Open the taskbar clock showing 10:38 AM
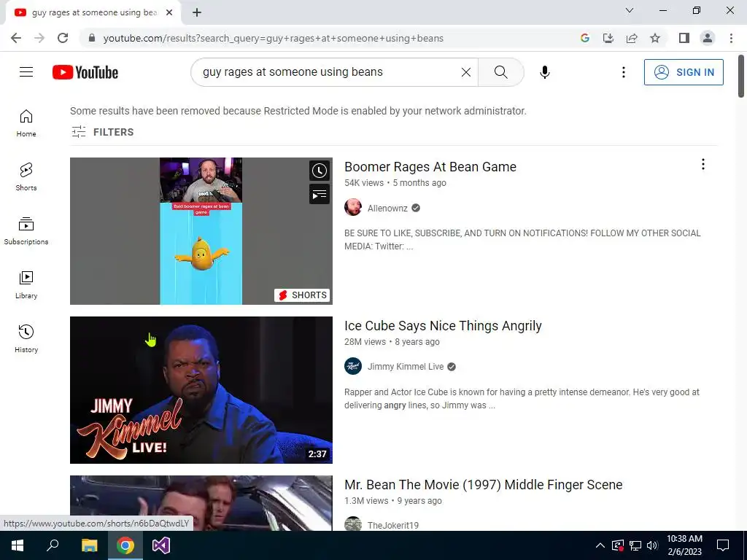 point(684,545)
